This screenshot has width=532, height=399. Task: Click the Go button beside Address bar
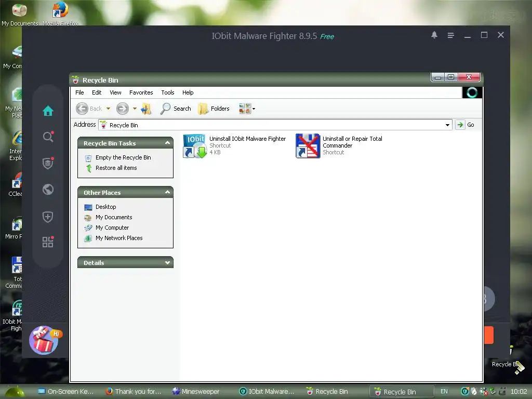coord(465,125)
